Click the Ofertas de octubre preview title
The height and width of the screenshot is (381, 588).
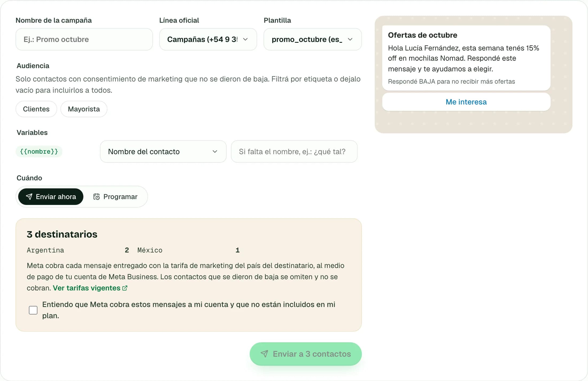pyautogui.click(x=423, y=35)
